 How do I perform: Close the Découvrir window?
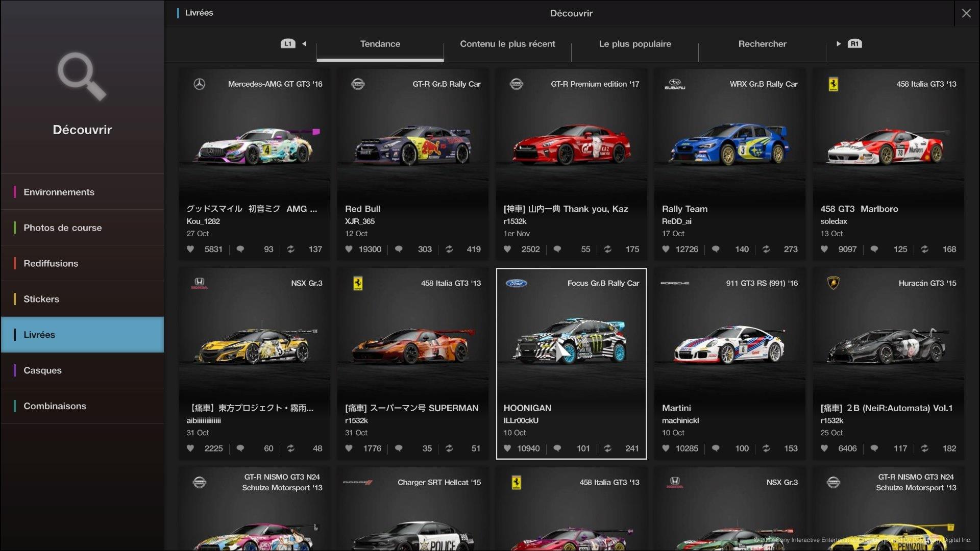(966, 13)
